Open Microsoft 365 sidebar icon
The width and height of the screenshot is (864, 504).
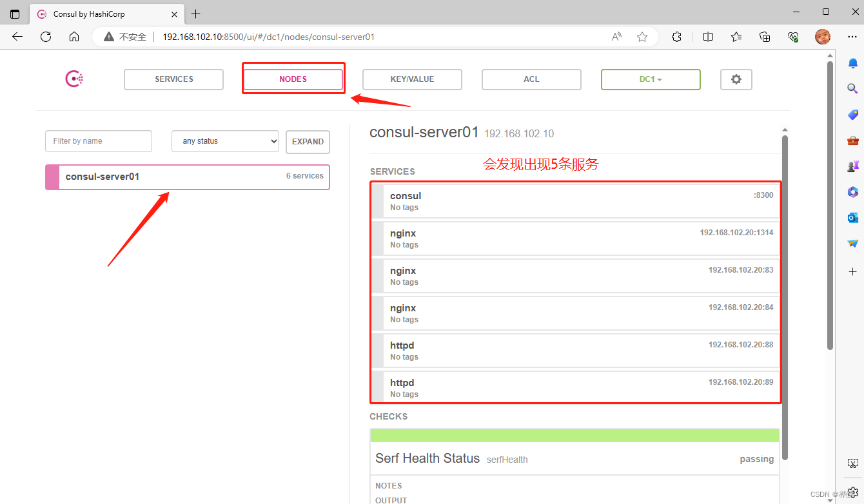pos(852,192)
